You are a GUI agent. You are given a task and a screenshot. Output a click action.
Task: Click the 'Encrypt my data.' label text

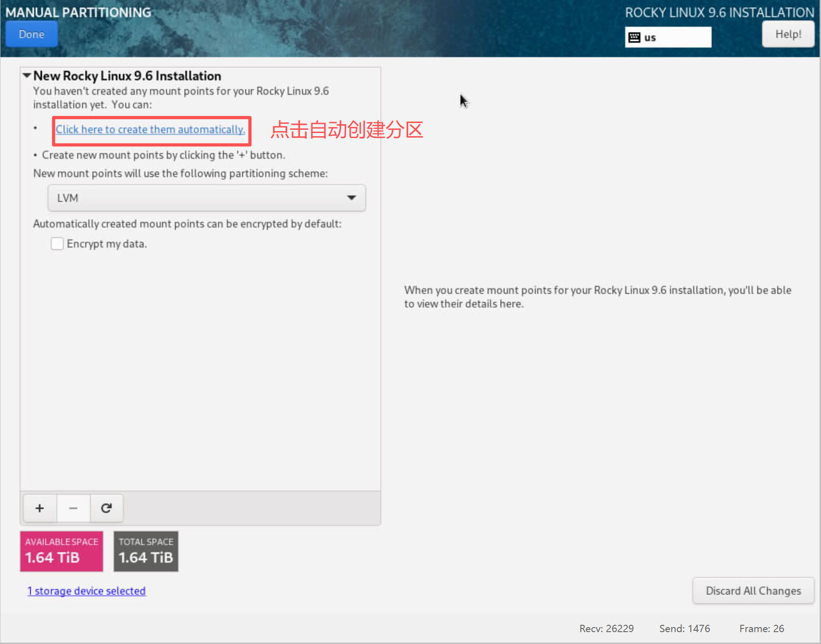pos(107,244)
